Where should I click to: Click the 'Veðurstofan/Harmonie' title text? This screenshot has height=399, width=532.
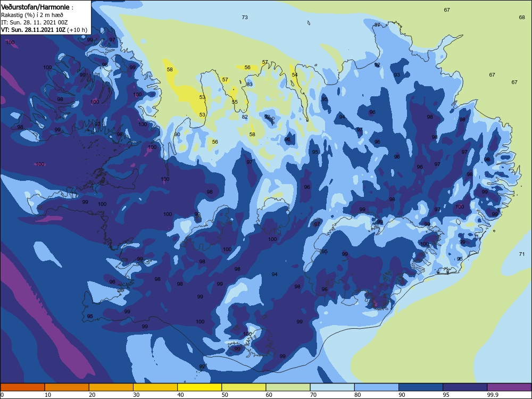(35, 7)
